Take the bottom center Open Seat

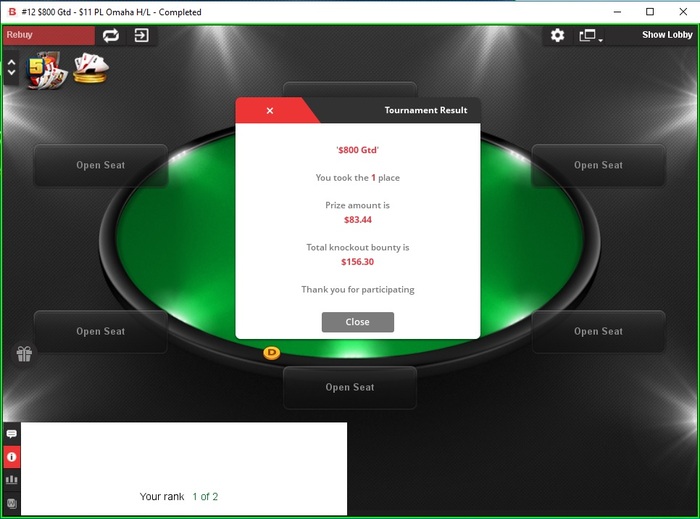350,387
